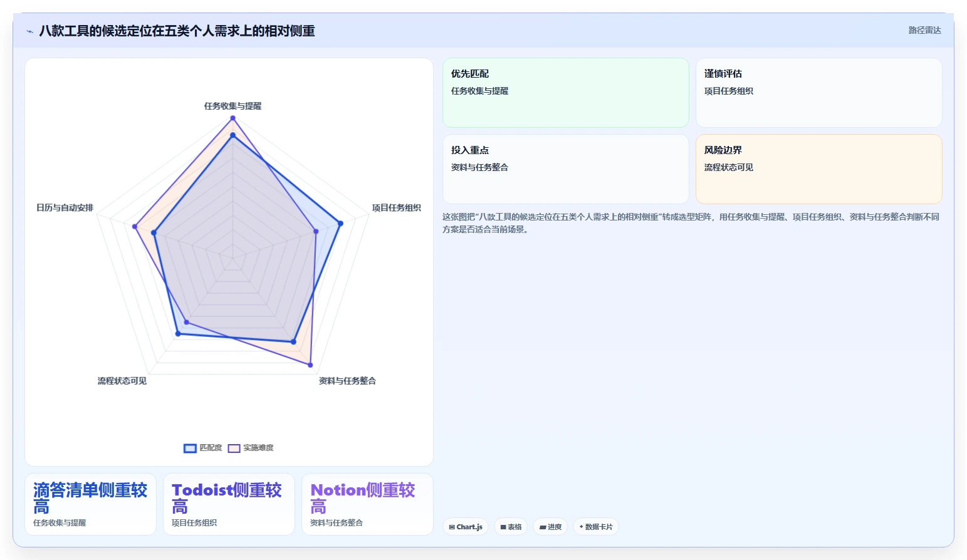This screenshot has height=560, width=967.
Task: Select the 进度 tag chip
Action: tap(550, 527)
